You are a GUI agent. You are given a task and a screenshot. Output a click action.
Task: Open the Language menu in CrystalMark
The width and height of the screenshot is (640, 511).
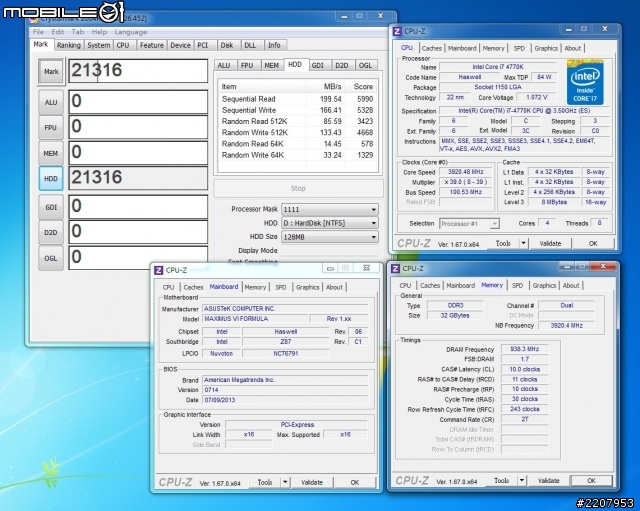pos(131,32)
